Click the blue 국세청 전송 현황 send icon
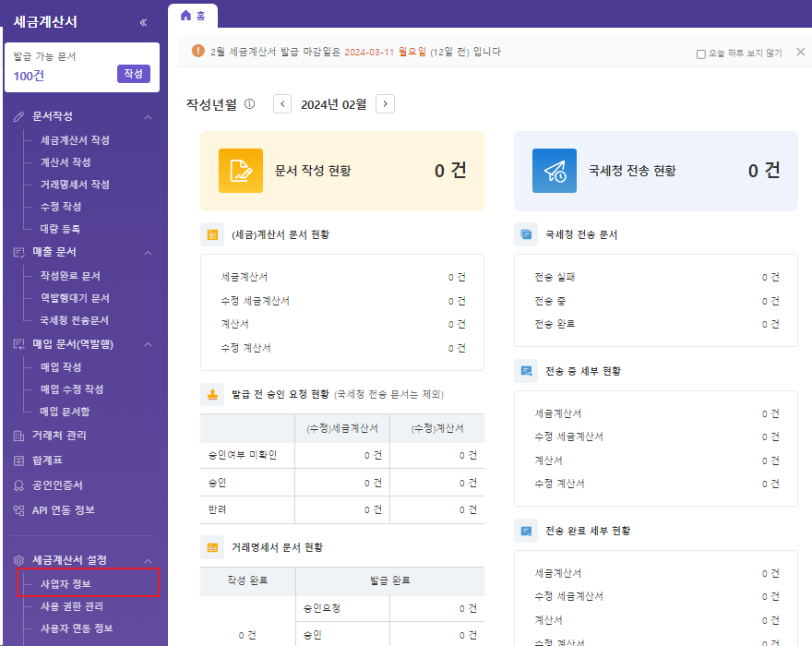The image size is (812, 646). 555,171
